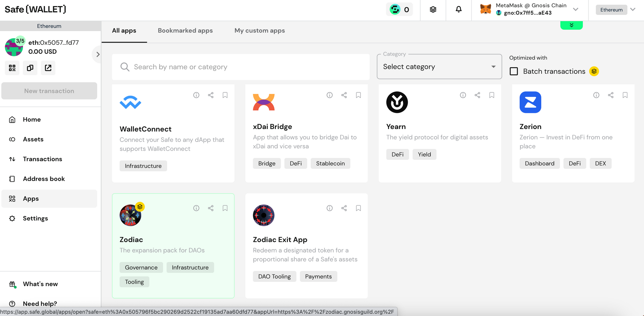This screenshot has height=316, width=644.
Task: Open Apps in sidebar
Action: pyautogui.click(x=49, y=199)
